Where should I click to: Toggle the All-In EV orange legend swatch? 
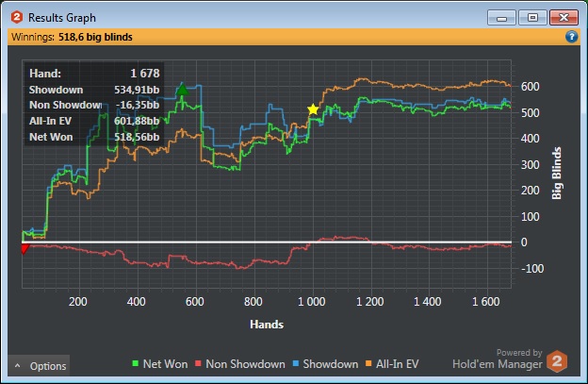pos(368,363)
